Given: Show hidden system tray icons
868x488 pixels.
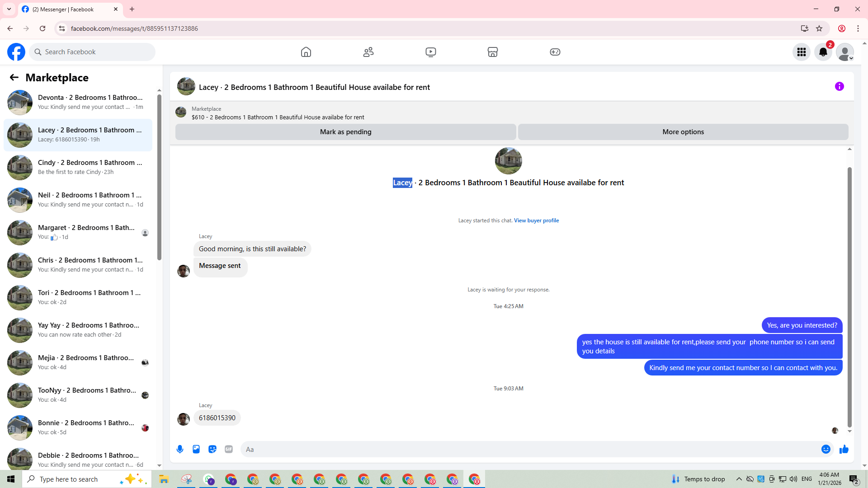Looking at the screenshot, I should pyautogui.click(x=739, y=479).
